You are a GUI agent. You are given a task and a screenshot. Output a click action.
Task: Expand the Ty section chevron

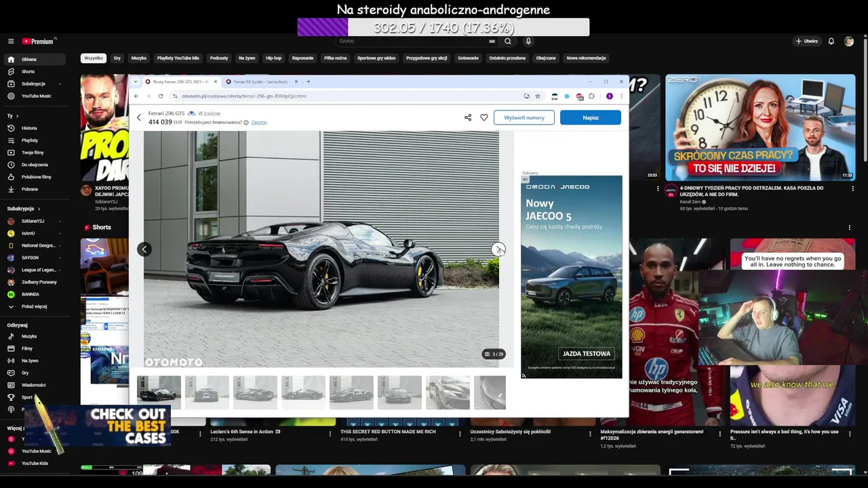(x=17, y=116)
